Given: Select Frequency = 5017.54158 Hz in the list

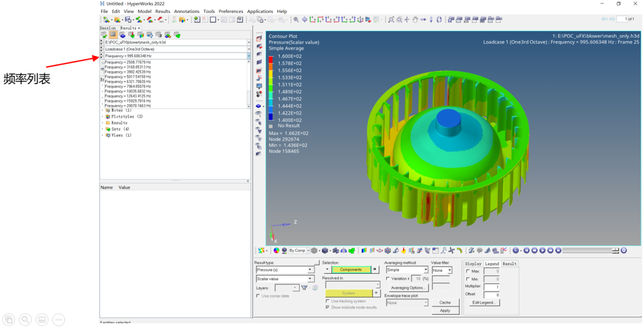Looking at the screenshot, I should (128, 77).
